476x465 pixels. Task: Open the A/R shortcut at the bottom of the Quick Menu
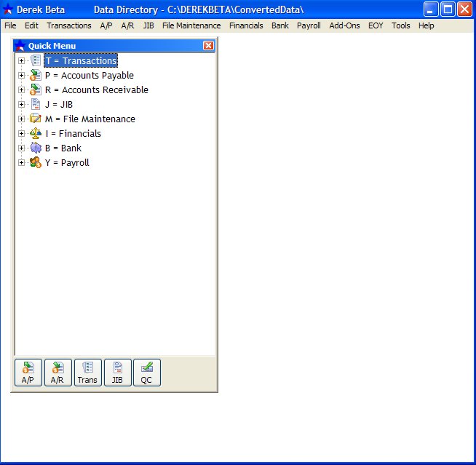point(58,373)
